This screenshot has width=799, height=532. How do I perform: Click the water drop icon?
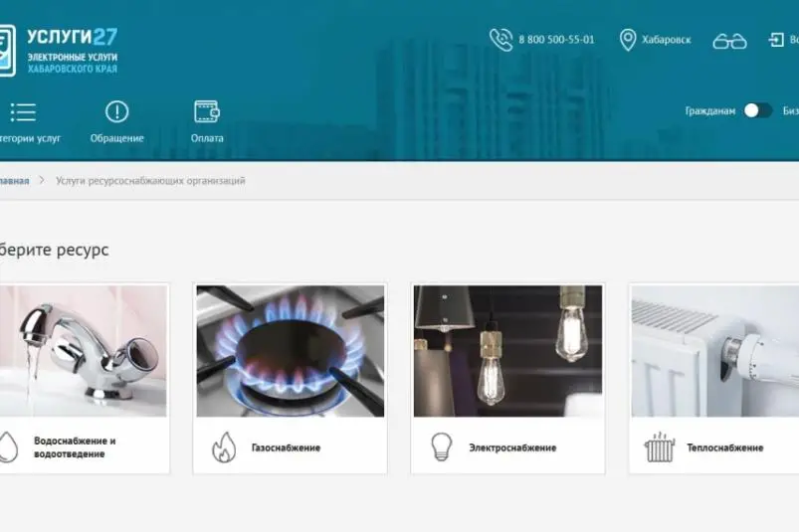click(x=8, y=446)
